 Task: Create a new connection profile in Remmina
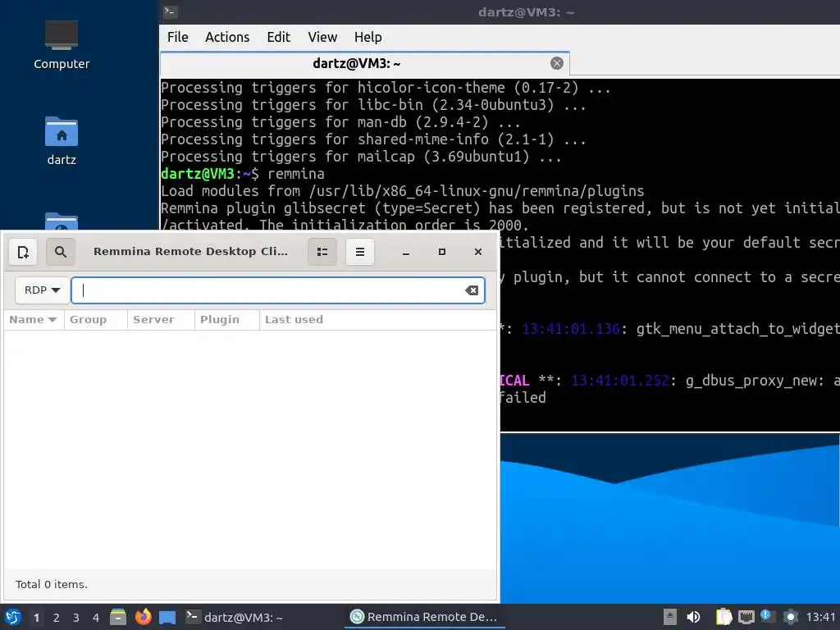coord(23,252)
